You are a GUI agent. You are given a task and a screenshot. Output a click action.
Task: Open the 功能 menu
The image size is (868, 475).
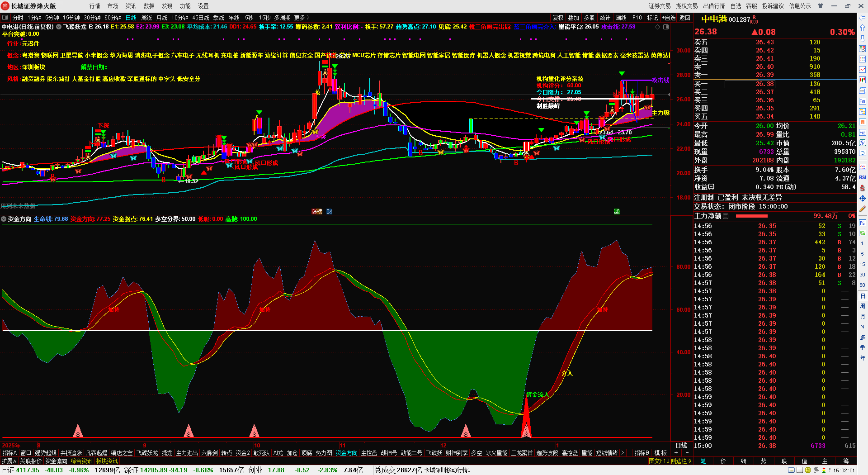(x=185, y=6)
